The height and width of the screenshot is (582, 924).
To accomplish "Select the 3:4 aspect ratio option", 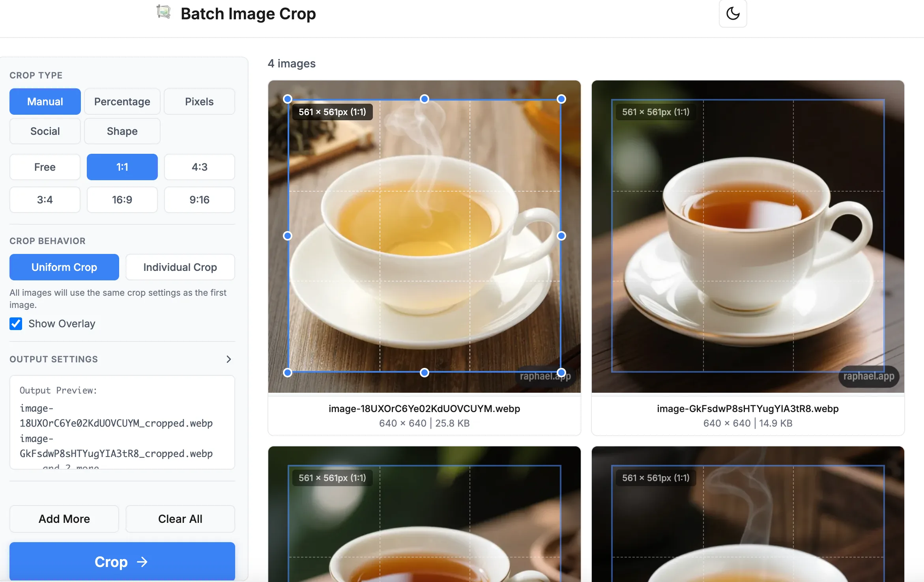I will [x=45, y=200].
